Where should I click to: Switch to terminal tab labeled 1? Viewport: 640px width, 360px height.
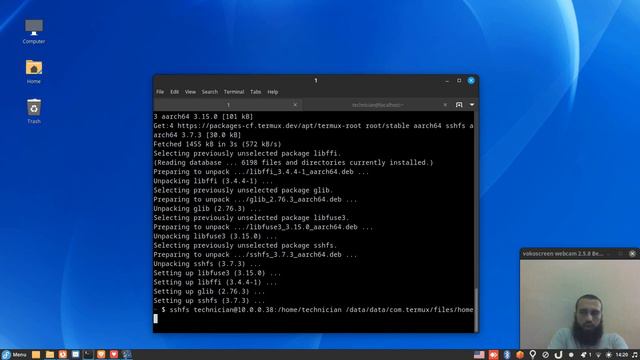tap(228, 105)
